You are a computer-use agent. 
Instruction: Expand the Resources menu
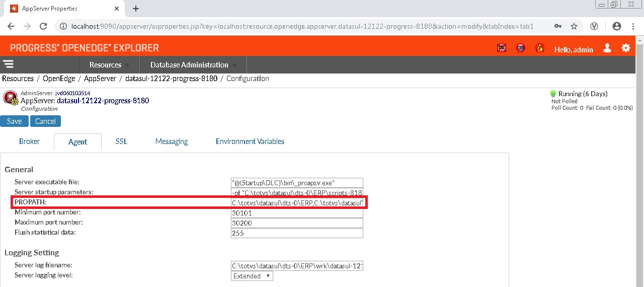coord(109,64)
